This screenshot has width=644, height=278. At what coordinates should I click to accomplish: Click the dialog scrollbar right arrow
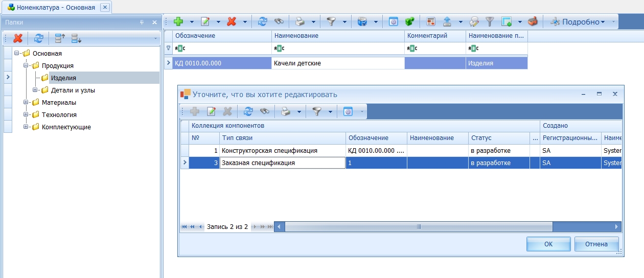(x=617, y=226)
